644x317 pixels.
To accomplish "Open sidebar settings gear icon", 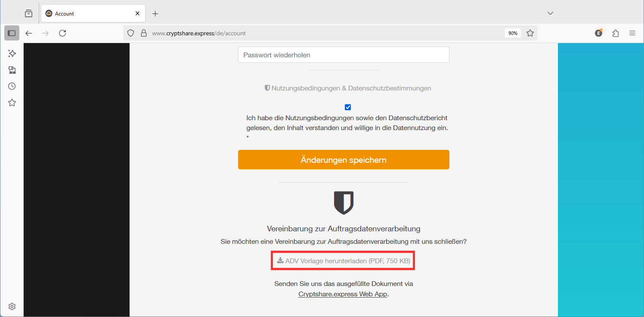I will (x=12, y=306).
